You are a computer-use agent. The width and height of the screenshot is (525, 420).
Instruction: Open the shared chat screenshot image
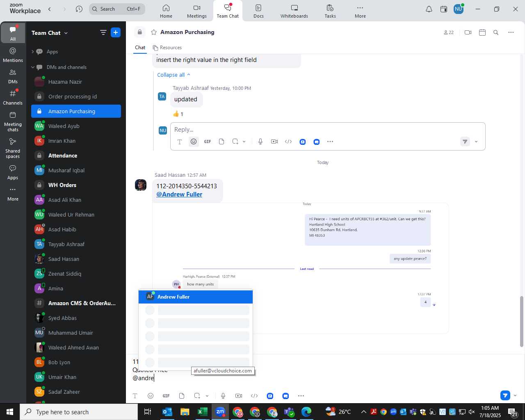click(x=301, y=268)
